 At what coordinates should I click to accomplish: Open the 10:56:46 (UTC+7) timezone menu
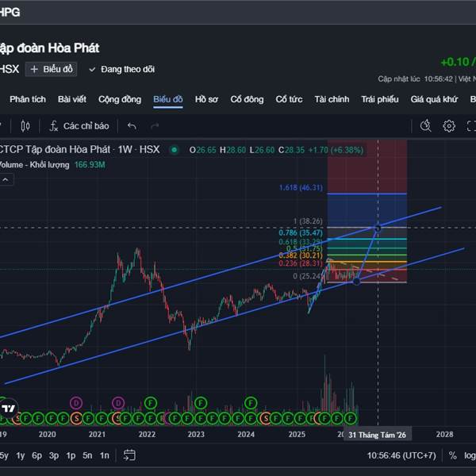point(401,455)
